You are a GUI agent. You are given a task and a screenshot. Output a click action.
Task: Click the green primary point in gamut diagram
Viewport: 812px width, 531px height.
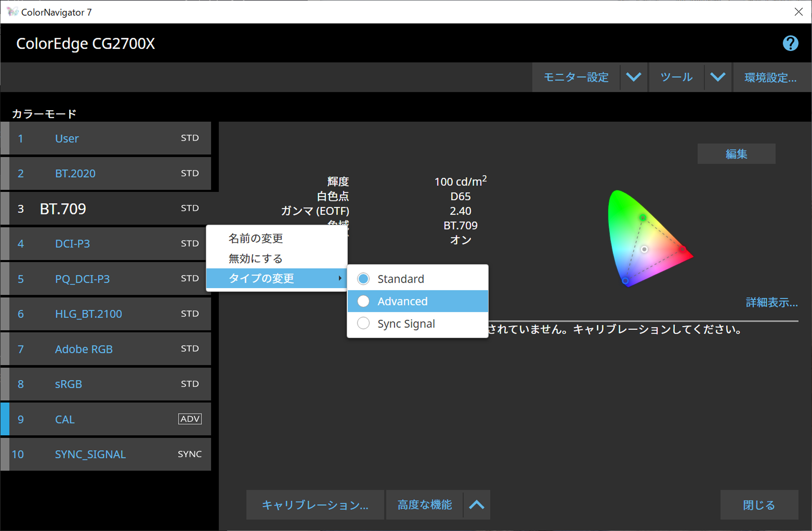pyautogui.click(x=643, y=217)
